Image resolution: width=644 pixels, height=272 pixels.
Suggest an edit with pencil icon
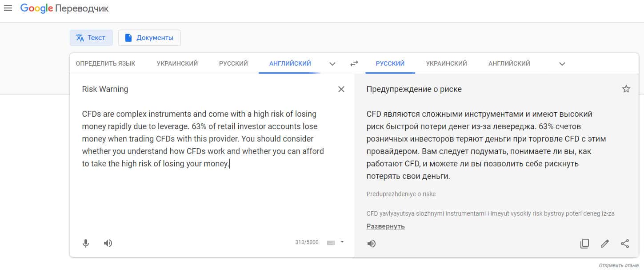click(x=604, y=244)
